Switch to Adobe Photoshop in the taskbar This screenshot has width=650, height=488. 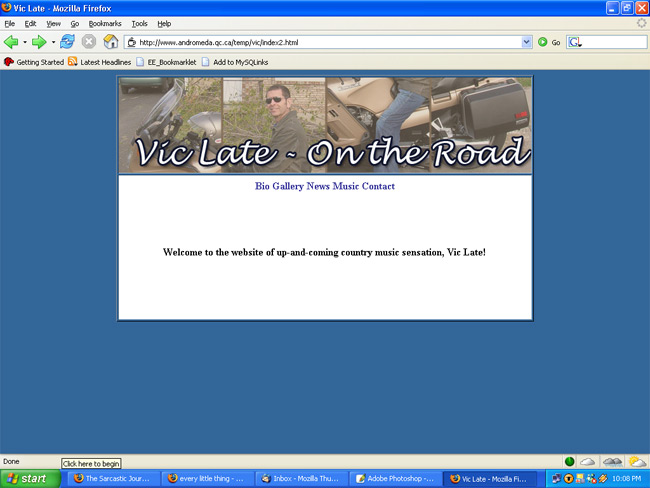tap(395, 479)
